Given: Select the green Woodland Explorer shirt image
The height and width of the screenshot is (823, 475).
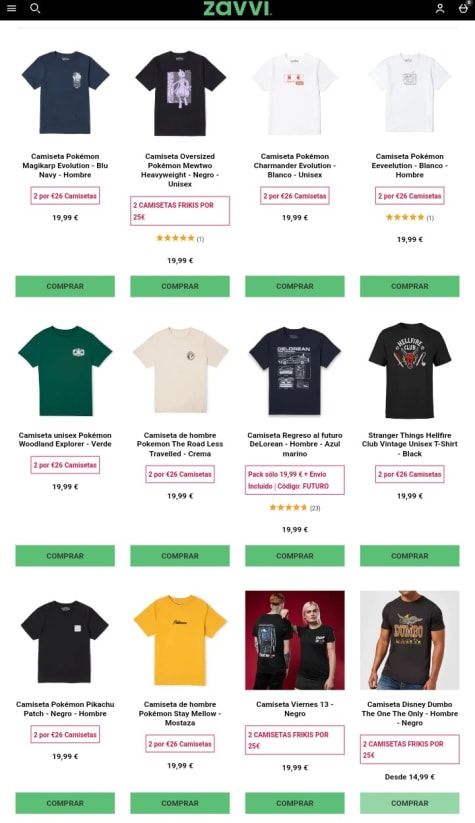Looking at the screenshot, I should click(x=65, y=371).
